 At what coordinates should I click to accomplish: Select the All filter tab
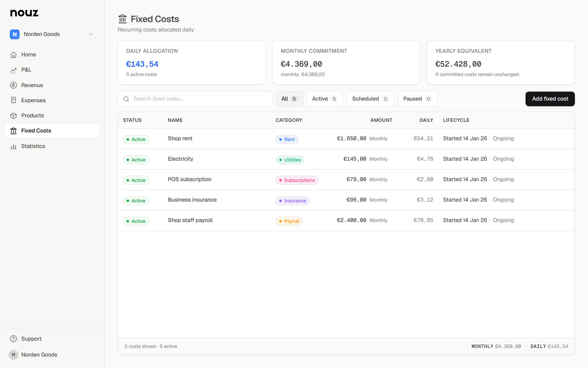(x=289, y=99)
